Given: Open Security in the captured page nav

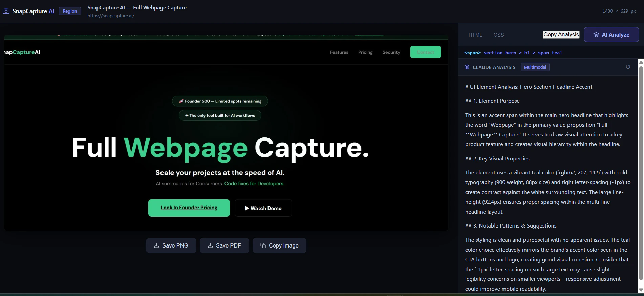Looking at the screenshot, I should 391,52.
